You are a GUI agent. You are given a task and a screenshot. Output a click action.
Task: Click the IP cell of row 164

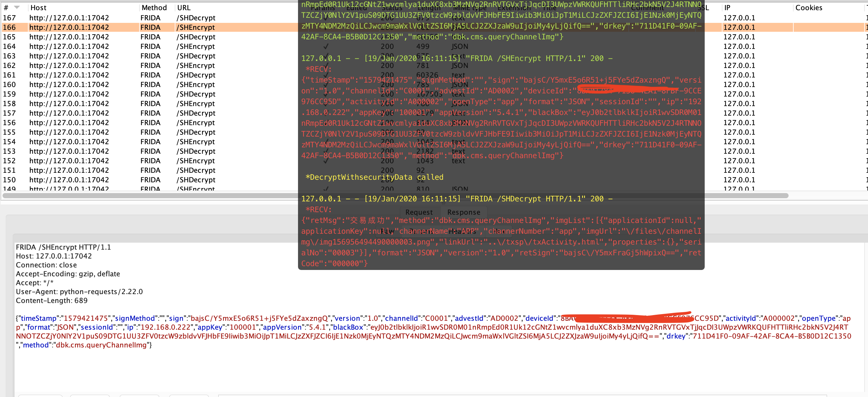click(x=739, y=46)
